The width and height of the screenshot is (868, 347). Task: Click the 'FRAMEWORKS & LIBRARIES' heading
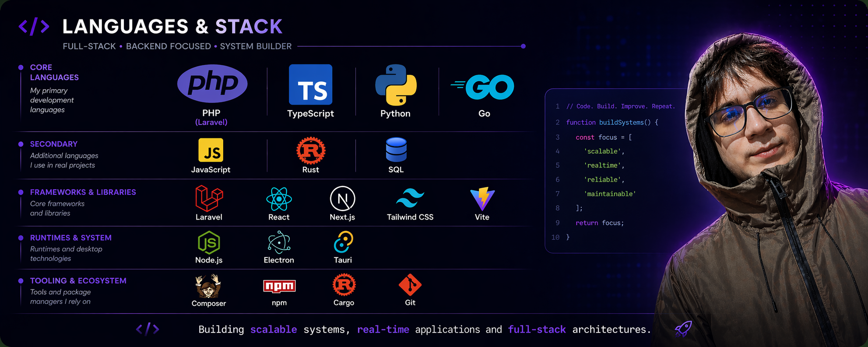tap(83, 192)
